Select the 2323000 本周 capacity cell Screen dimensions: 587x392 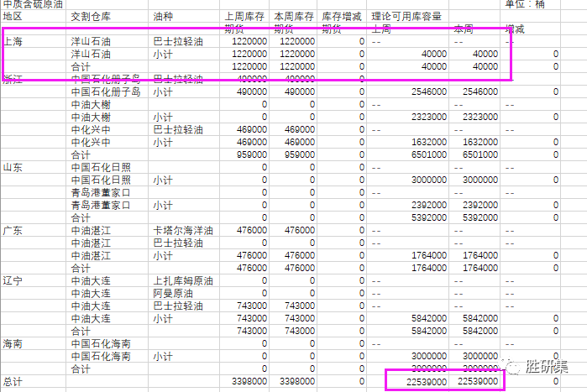point(480,117)
